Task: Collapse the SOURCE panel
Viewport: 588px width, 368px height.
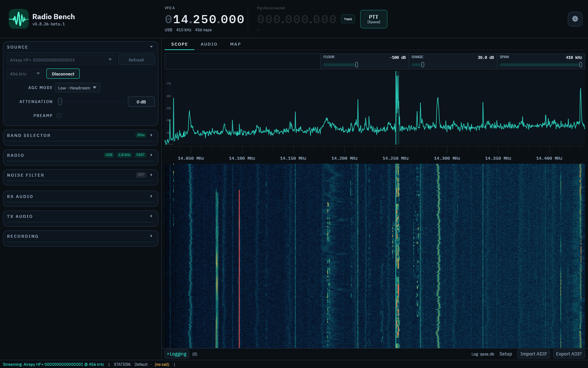Action: click(151, 47)
